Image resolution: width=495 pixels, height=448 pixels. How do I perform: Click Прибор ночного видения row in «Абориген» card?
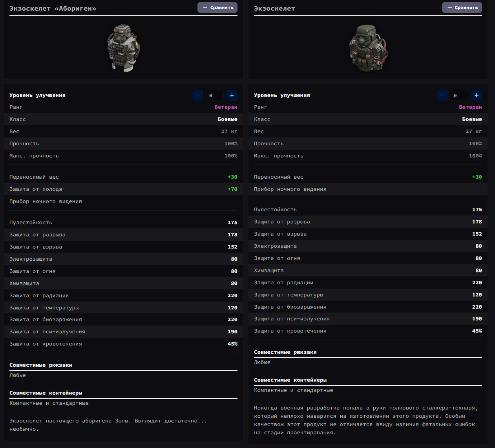pos(123,201)
